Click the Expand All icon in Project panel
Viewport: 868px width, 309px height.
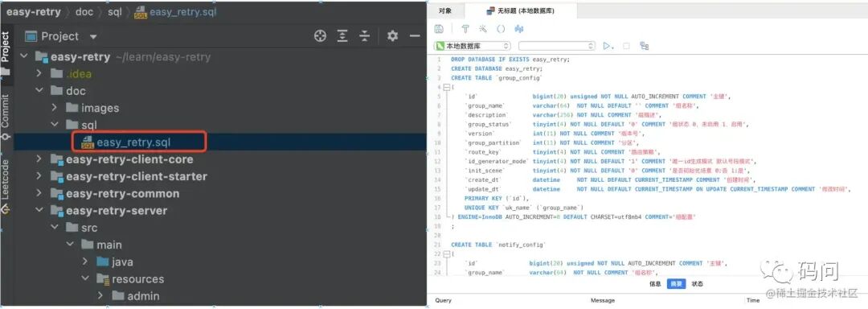click(342, 36)
